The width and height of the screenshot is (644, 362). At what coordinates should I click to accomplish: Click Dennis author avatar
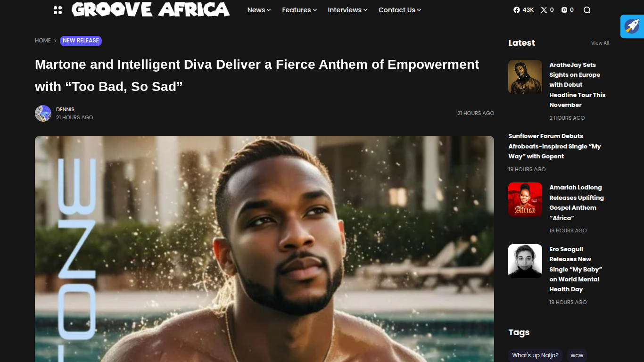[43, 114]
